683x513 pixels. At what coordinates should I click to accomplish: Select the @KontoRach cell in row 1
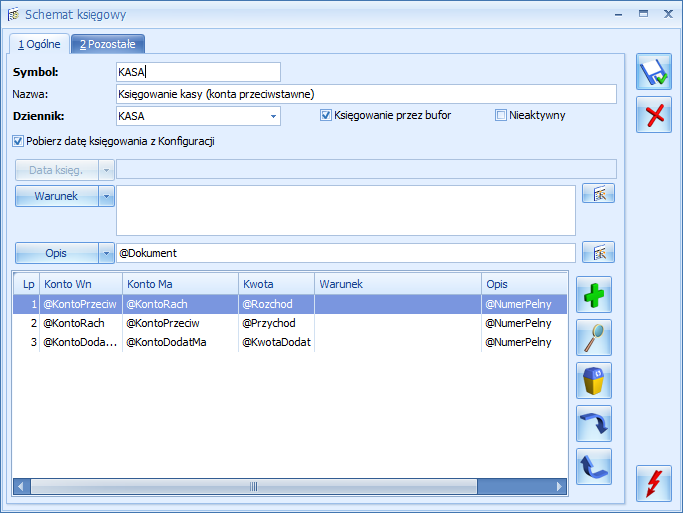[x=180, y=304]
